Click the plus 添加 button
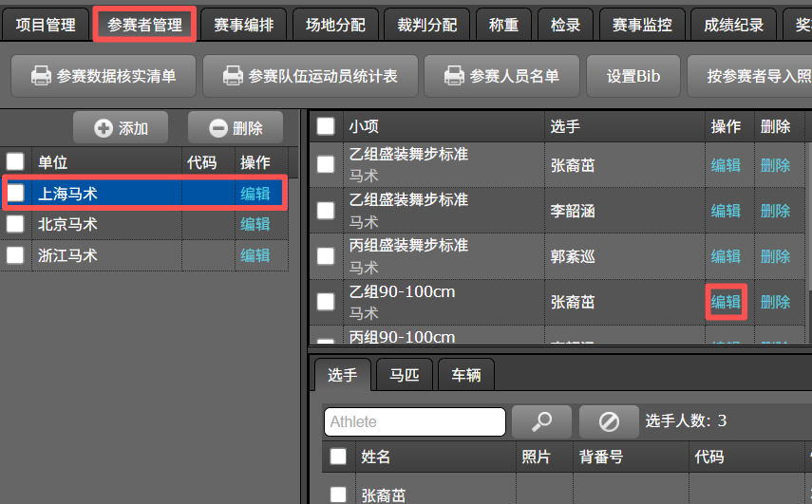 (121, 128)
